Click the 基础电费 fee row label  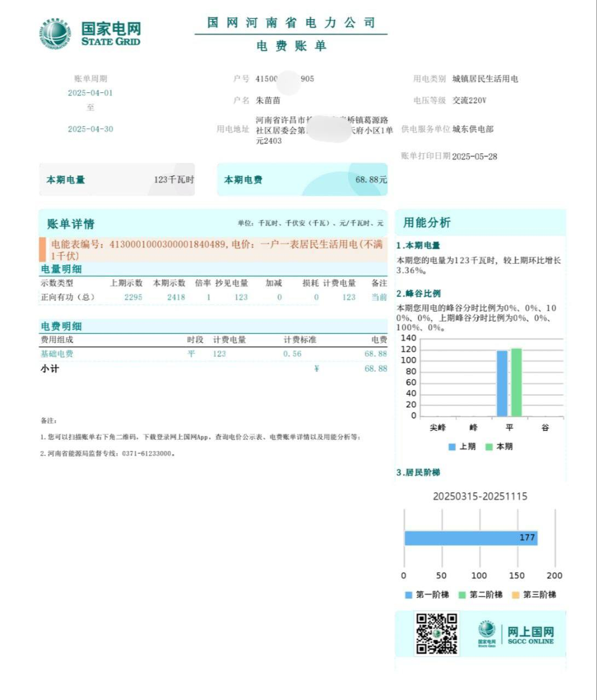point(57,354)
